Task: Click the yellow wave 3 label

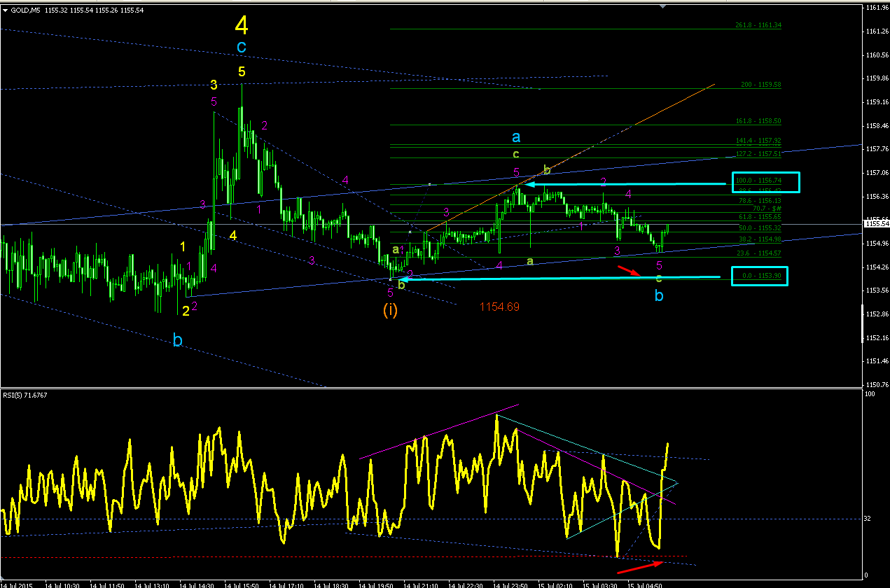Action: (x=214, y=85)
